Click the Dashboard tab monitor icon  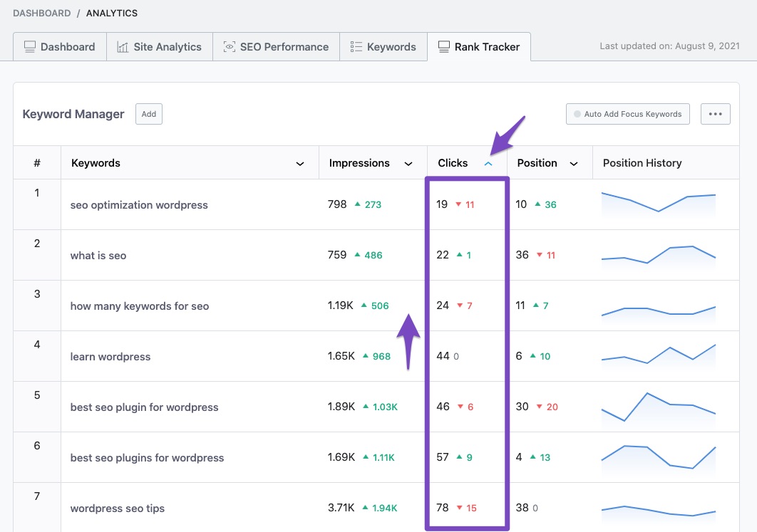[x=30, y=47]
